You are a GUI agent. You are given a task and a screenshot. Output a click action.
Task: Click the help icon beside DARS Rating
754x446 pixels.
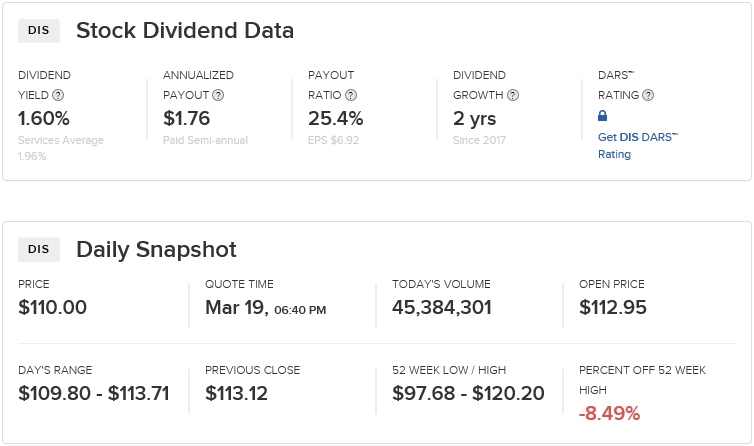coord(648,95)
